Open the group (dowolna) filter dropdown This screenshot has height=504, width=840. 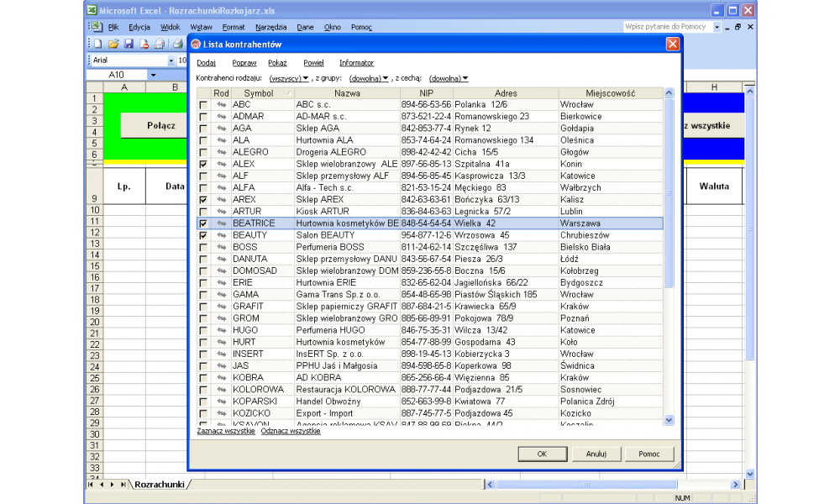pyautogui.click(x=369, y=78)
